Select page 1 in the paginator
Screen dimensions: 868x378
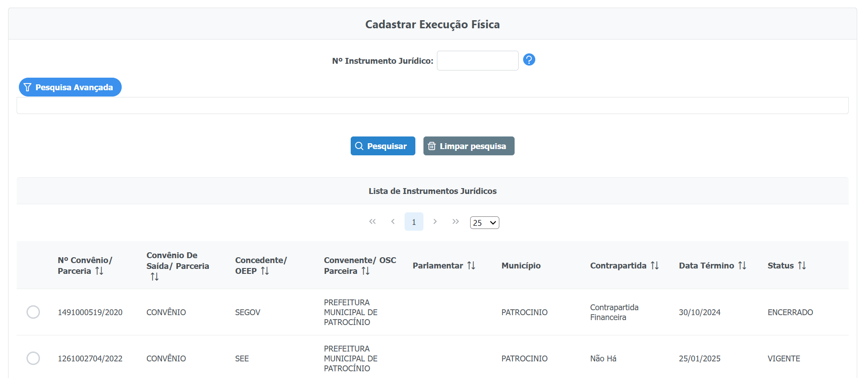(x=414, y=222)
